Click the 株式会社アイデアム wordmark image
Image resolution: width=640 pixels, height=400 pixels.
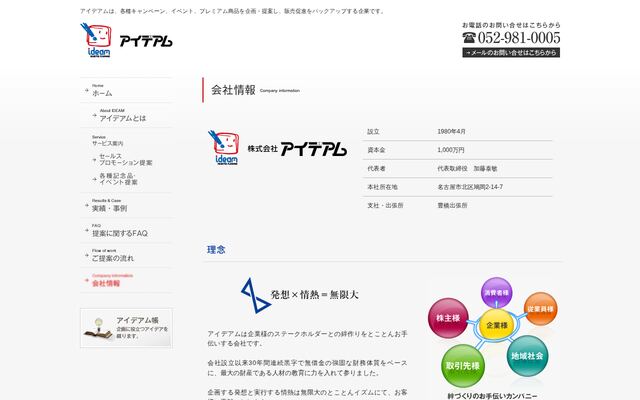point(297,149)
